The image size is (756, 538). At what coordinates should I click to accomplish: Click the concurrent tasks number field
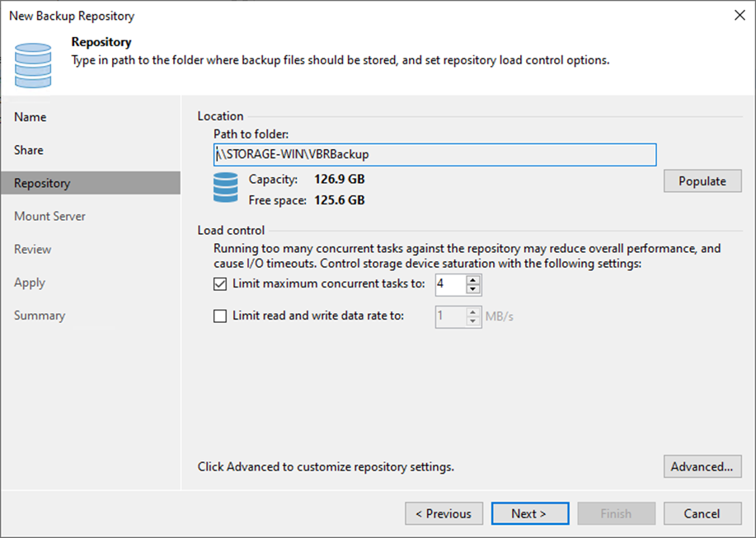(x=449, y=284)
